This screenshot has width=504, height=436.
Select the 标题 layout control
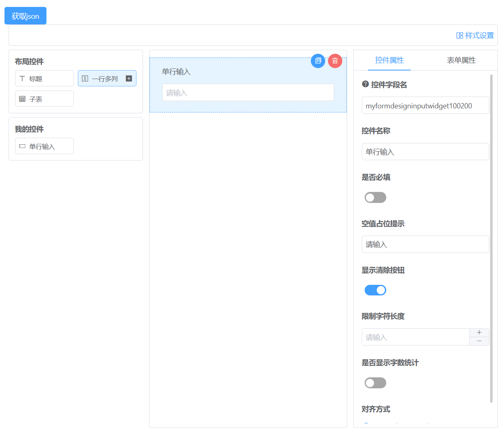coord(44,78)
